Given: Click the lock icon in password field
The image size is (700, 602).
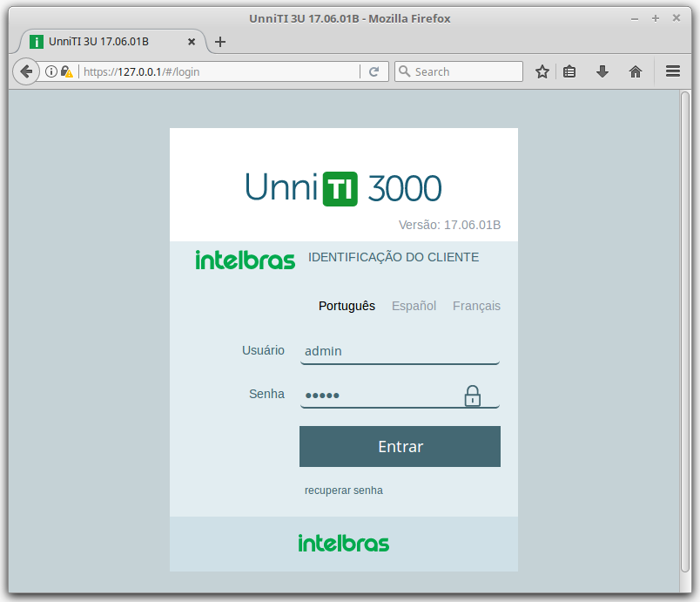Looking at the screenshot, I should coord(472,396).
